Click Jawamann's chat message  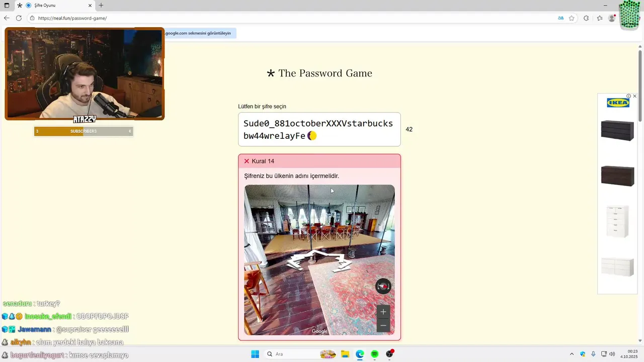[65, 329]
